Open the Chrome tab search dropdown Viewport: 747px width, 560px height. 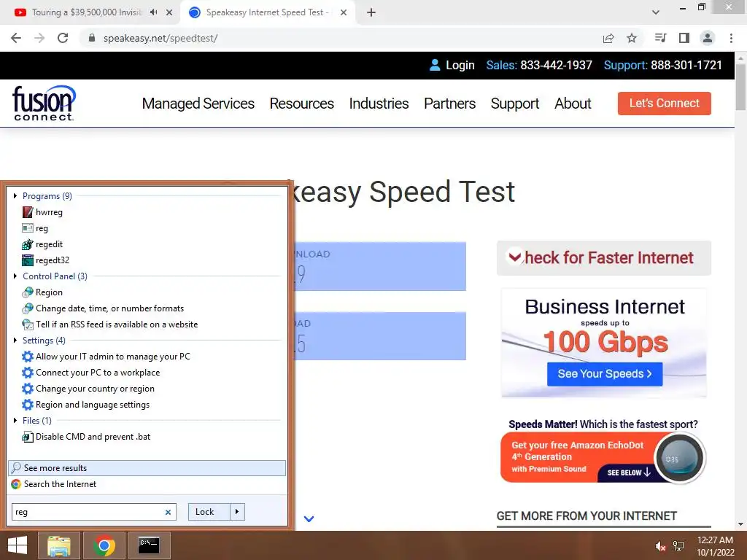point(656,12)
